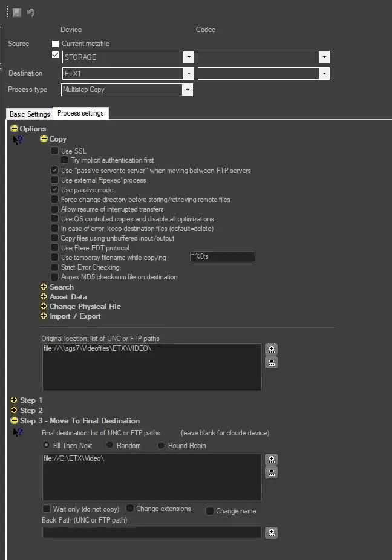Click the help cursor icon under Options
392x560 pixels.
click(18, 140)
